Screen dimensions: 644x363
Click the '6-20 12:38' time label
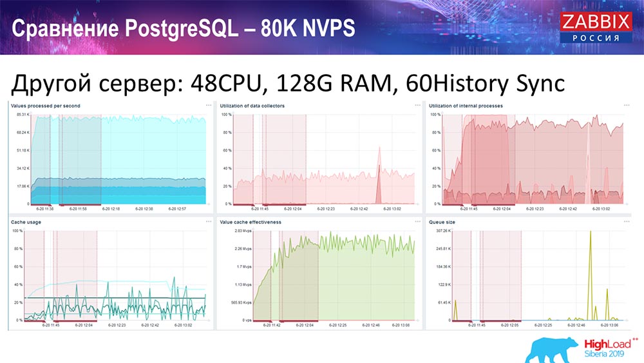click(144, 209)
